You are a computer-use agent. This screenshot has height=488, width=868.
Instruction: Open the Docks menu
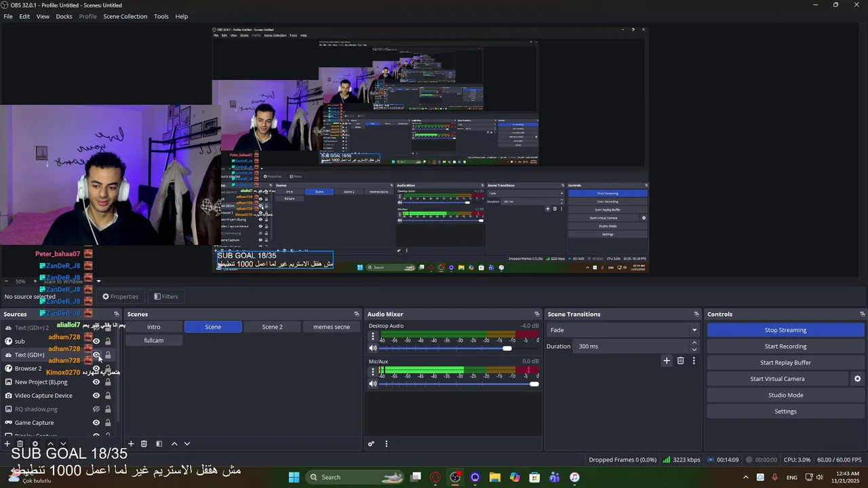64,16
